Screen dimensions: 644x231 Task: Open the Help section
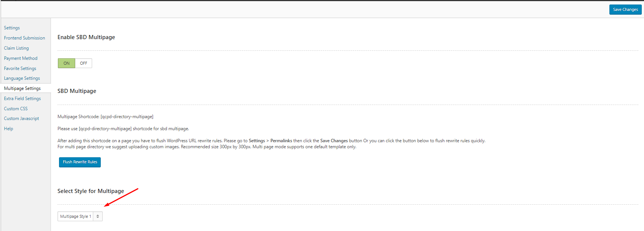9,129
